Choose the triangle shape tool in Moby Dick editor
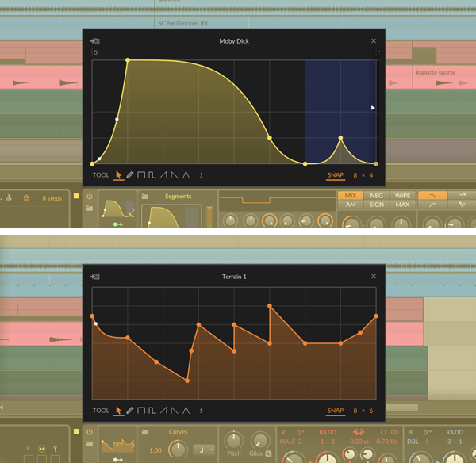 (186, 175)
